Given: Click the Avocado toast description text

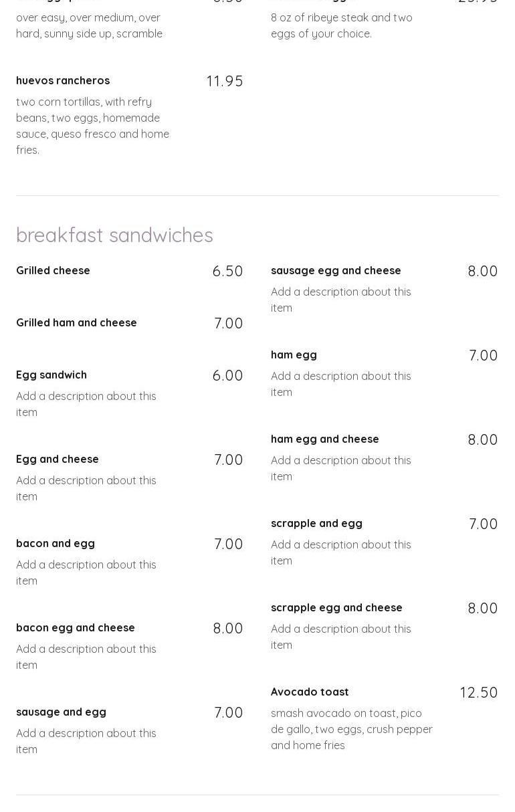Looking at the screenshot, I should click(x=351, y=729).
